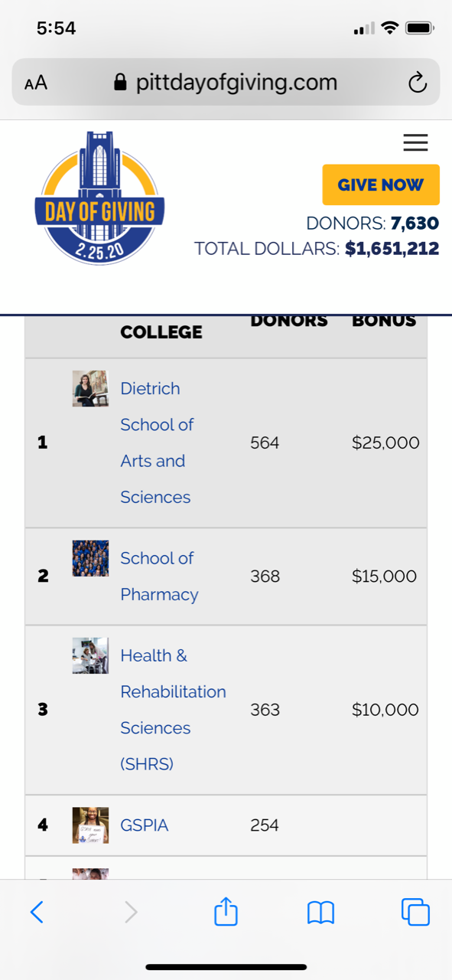Tap the Safari reload page icon

point(417,83)
